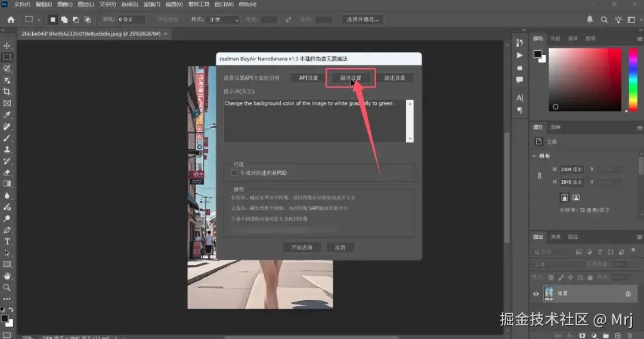Open the 增效工具 plugins menu
Viewport: 644px width, 339px height.
pos(199,5)
